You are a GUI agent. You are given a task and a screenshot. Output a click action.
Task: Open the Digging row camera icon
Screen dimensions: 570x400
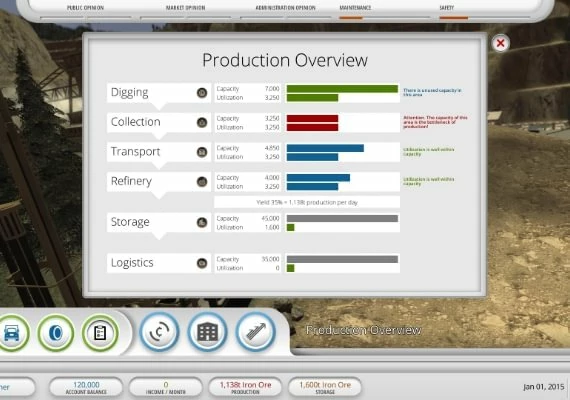pyautogui.click(x=202, y=93)
